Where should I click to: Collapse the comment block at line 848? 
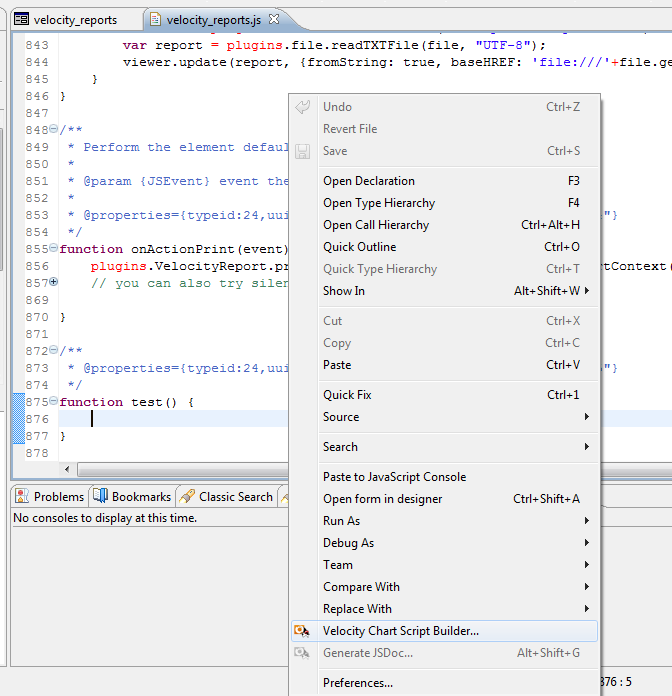(x=53, y=129)
